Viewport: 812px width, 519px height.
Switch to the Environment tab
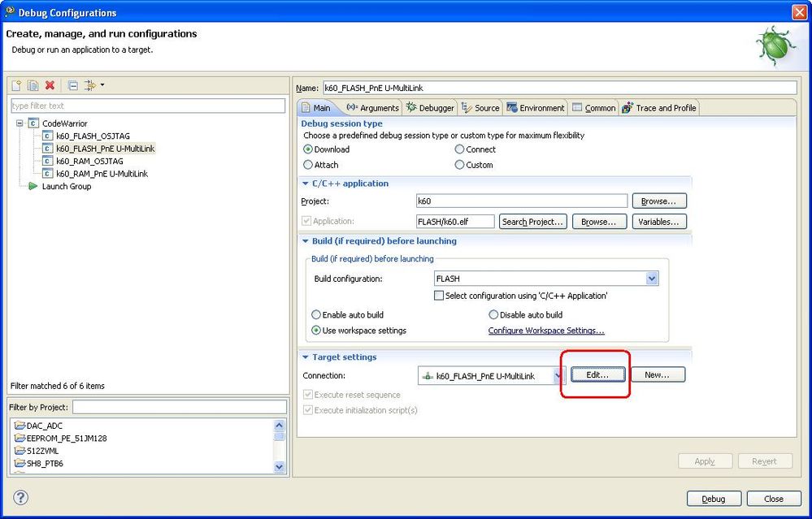[536, 108]
